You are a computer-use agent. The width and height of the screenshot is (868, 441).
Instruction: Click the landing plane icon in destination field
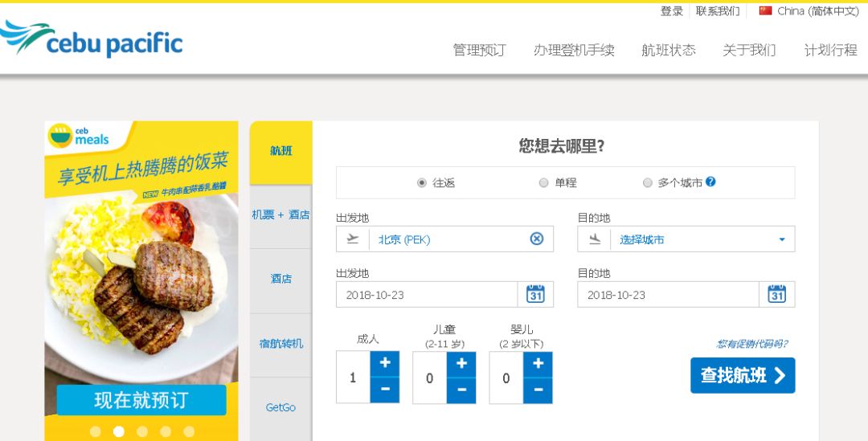point(595,239)
